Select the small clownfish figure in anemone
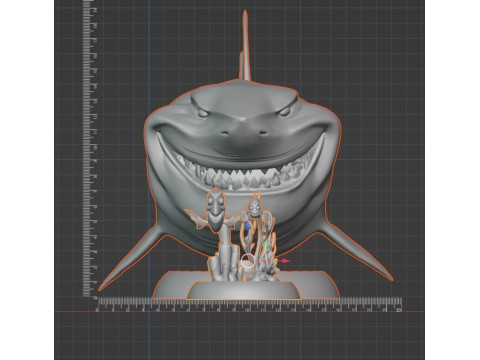Image resolution: width=480 pixels, height=360 pixels. tap(256, 209)
